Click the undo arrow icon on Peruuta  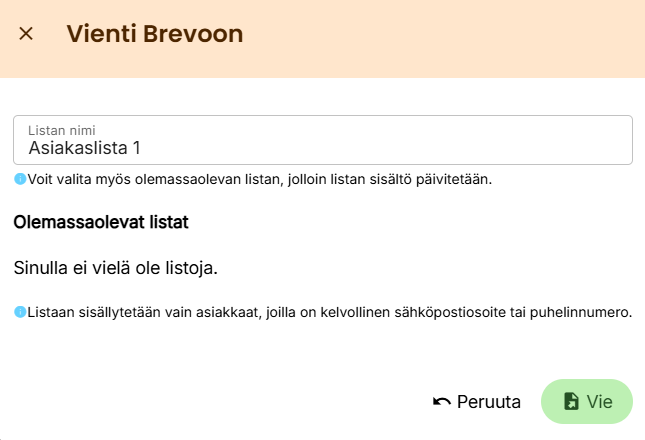pyautogui.click(x=441, y=402)
